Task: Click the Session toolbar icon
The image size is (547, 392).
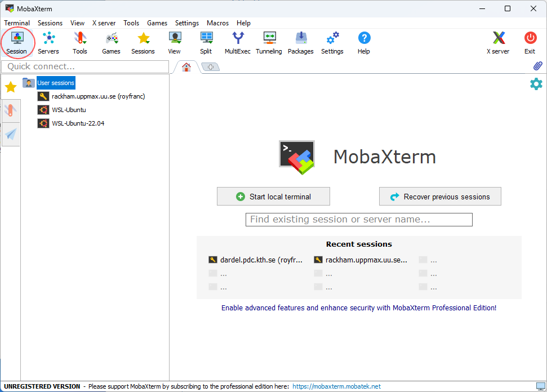Action: [17, 43]
